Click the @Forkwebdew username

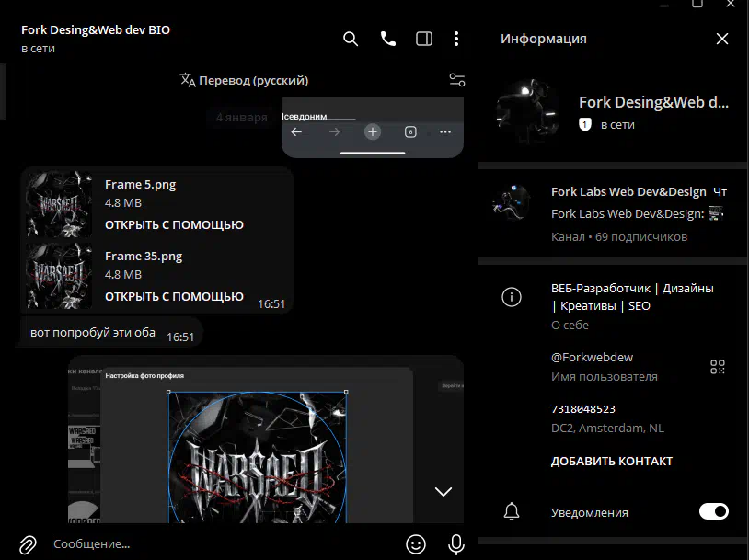pyautogui.click(x=592, y=357)
